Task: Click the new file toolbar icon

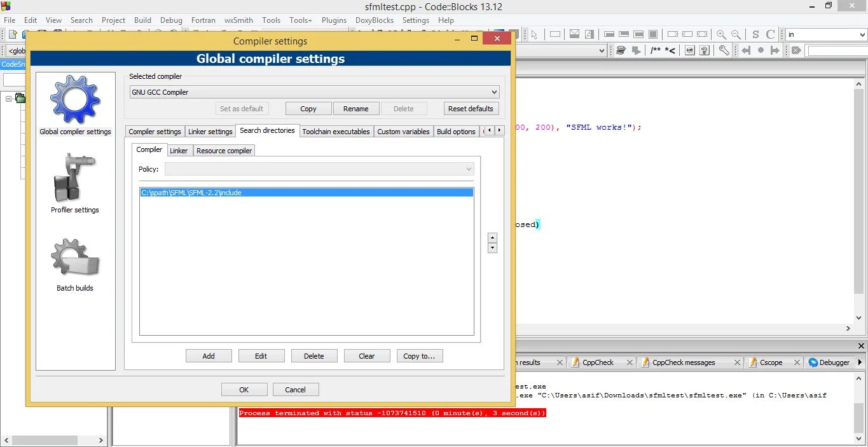Action: (x=12, y=34)
